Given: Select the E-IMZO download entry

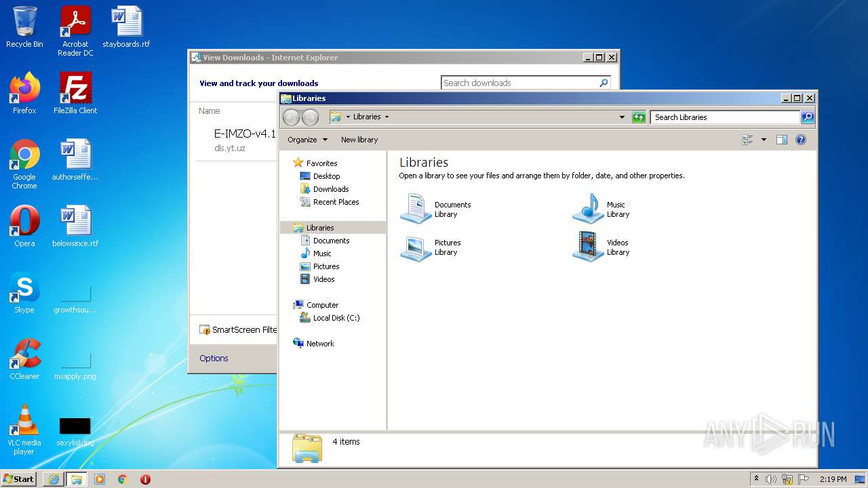Looking at the screenshot, I should (x=236, y=140).
